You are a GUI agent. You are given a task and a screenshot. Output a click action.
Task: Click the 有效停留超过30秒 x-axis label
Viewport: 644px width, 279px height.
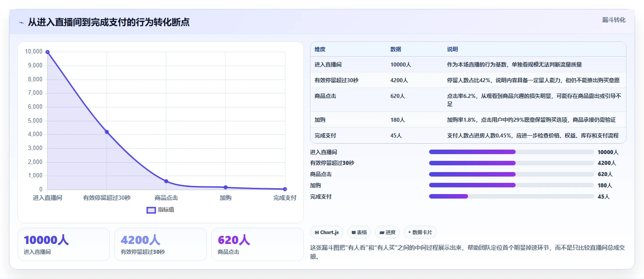pyautogui.click(x=107, y=198)
